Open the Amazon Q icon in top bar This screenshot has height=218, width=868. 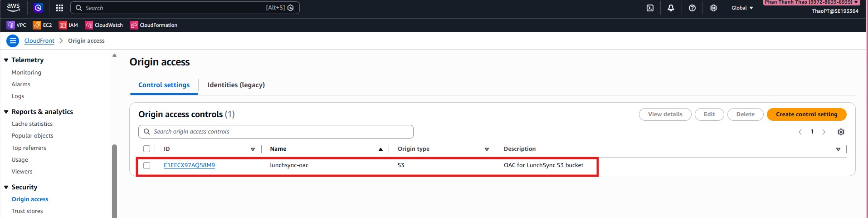[x=39, y=8]
